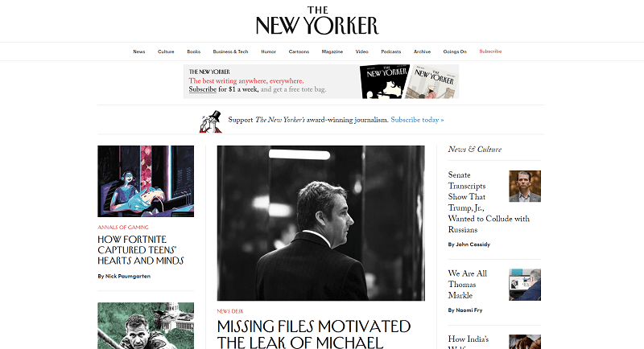The width and height of the screenshot is (644, 349).
Task: Click the top-hat mascot icon beside the Support message
Action: (x=211, y=121)
